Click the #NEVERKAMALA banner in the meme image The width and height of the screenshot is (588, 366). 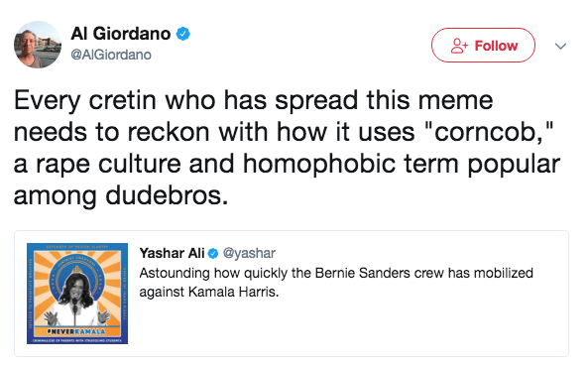point(76,331)
